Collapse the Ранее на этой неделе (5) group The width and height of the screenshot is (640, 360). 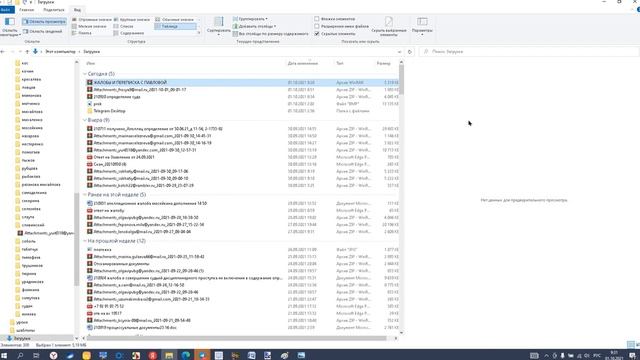click(x=85, y=195)
